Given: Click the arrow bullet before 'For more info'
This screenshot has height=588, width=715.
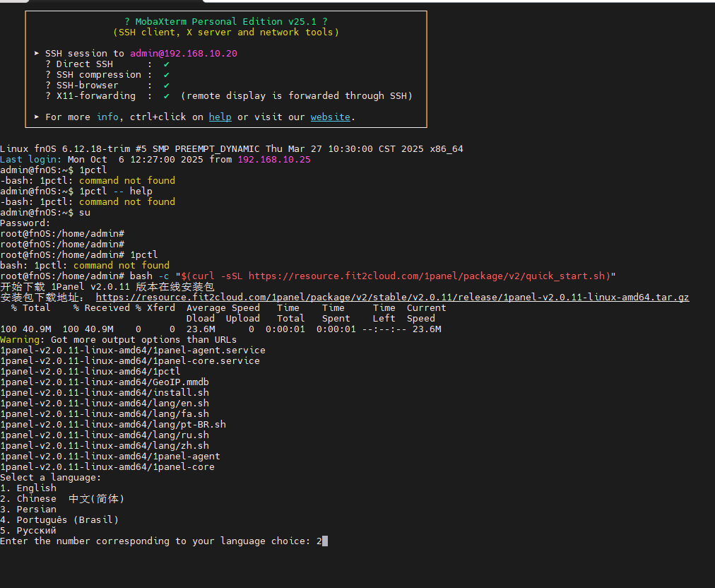Looking at the screenshot, I should tap(37, 117).
